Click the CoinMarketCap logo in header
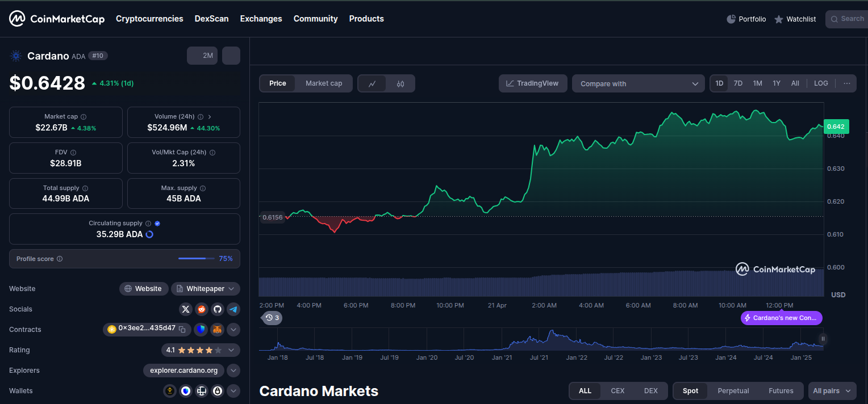This screenshot has width=868, height=404. (57, 19)
